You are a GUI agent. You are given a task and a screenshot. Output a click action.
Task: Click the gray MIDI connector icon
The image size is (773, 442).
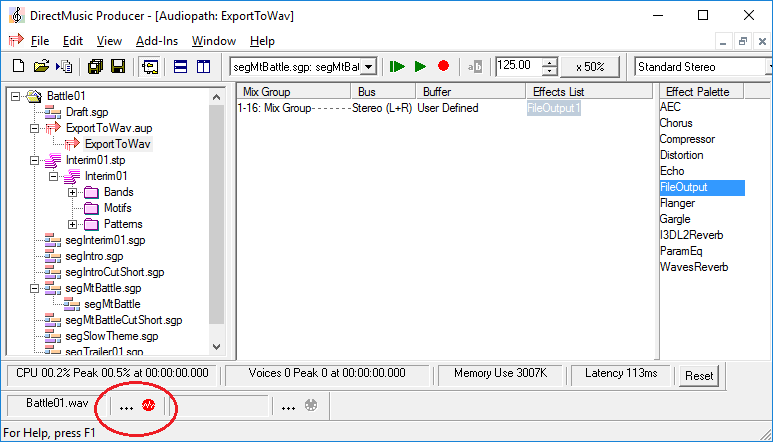(311, 405)
